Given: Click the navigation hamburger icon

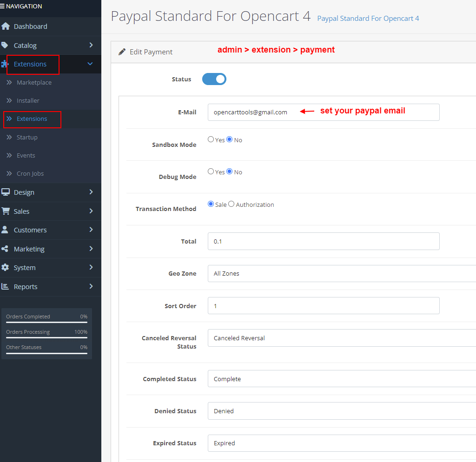Looking at the screenshot, I should 2,6.
